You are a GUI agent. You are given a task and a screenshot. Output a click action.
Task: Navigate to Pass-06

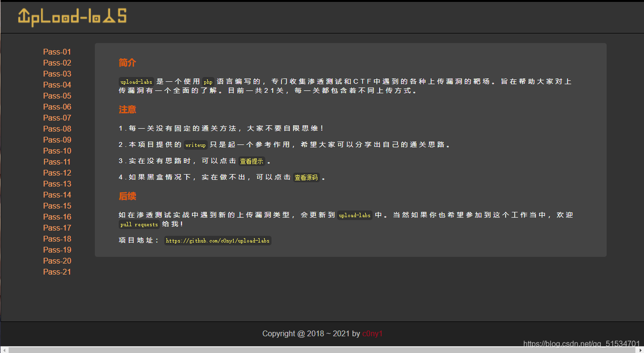point(57,107)
